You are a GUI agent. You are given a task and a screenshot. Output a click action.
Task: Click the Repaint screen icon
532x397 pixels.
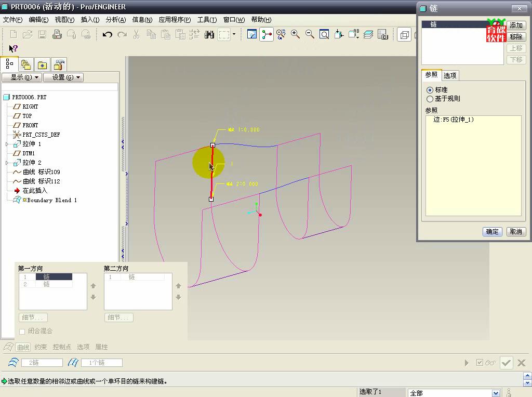[x=252, y=34]
